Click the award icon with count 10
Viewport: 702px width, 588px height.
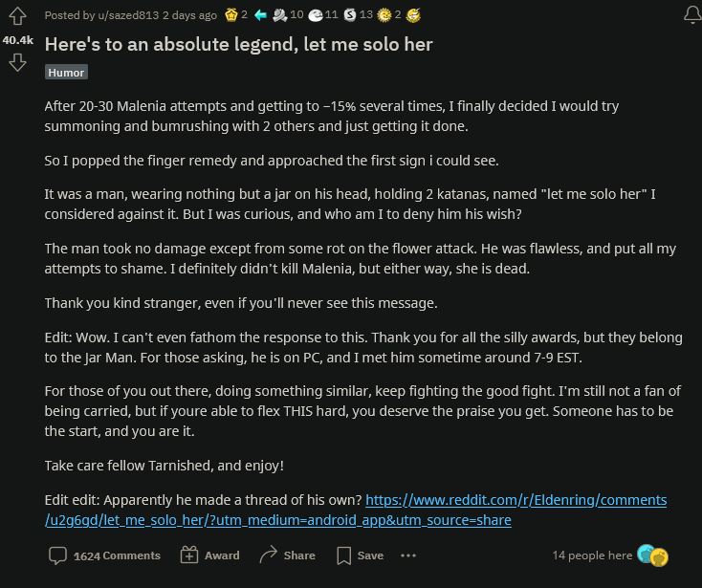click(279, 15)
